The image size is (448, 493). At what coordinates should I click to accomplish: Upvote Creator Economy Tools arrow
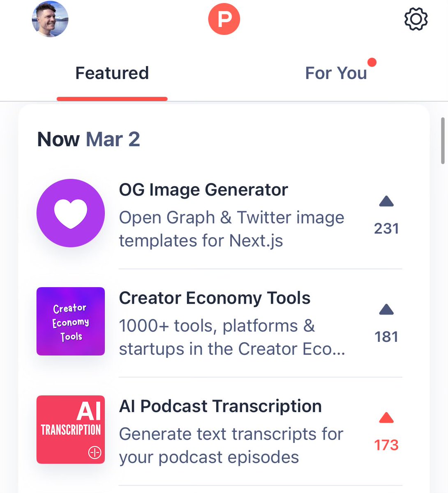point(386,310)
